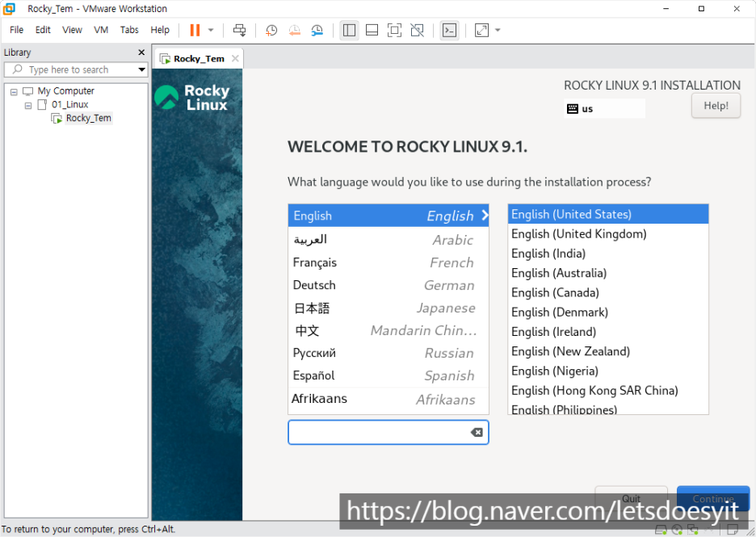The width and height of the screenshot is (756, 537).
Task: Close the Rocky_Tem tab
Action: pyautogui.click(x=235, y=59)
